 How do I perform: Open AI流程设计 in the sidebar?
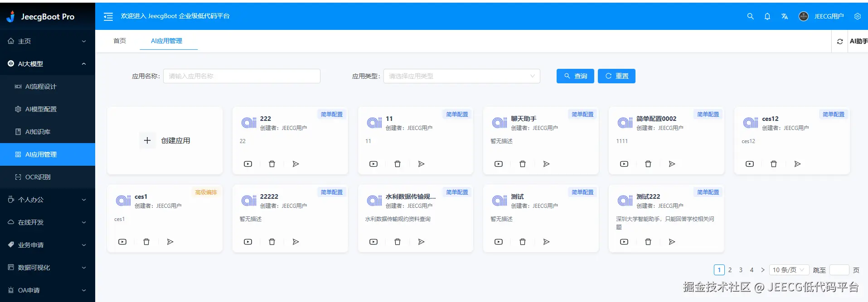48,86
